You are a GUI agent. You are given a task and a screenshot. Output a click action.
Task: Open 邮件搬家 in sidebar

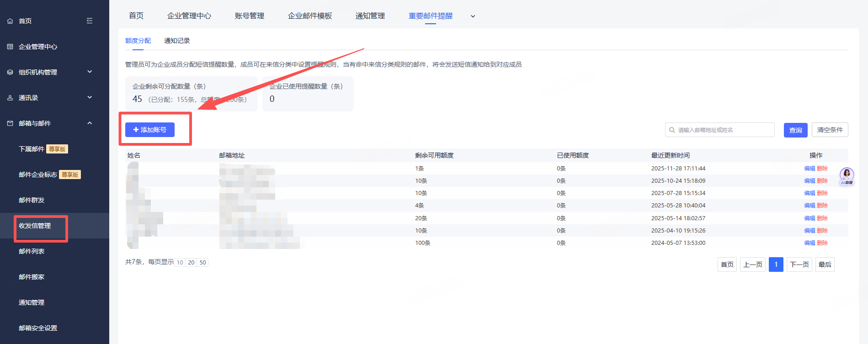click(32, 277)
